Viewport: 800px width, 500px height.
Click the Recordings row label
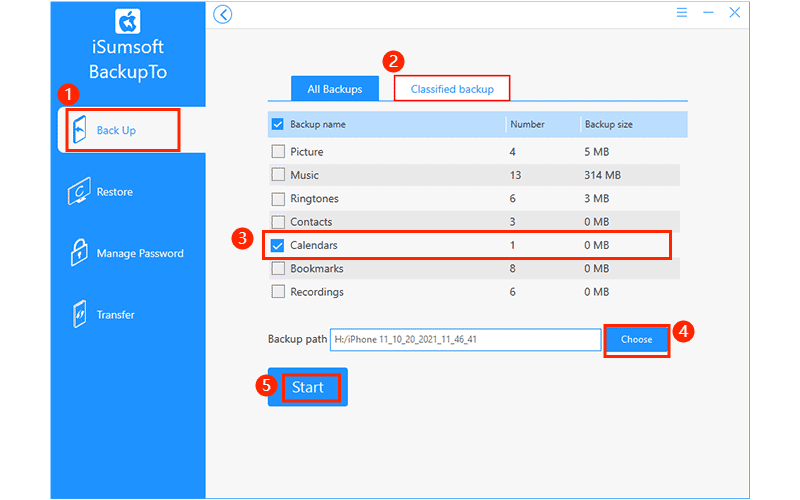[x=317, y=292]
